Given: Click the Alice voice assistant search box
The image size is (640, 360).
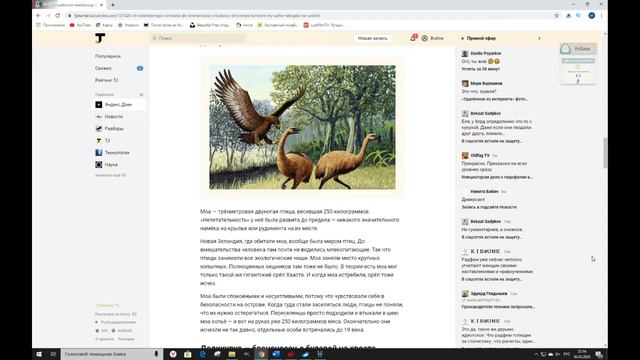Looking at the screenshot, I should click(111, 354).
